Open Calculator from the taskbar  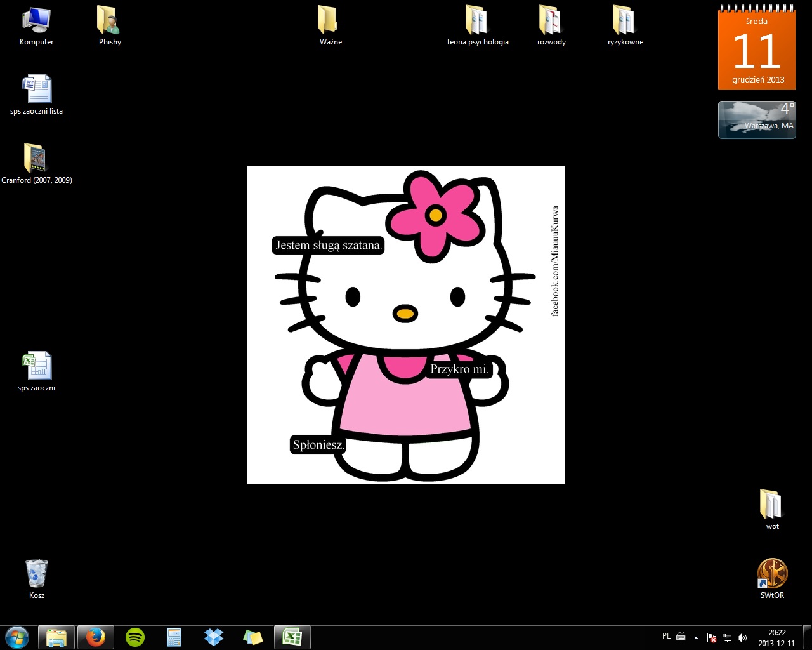pyautogui.click(x=174, y=637)
